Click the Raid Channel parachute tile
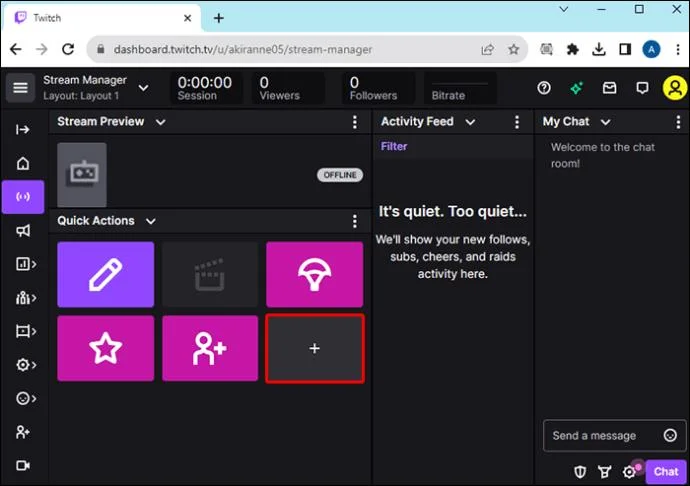The width and height of the screenshot is (690, 486). tap(314, 274)
